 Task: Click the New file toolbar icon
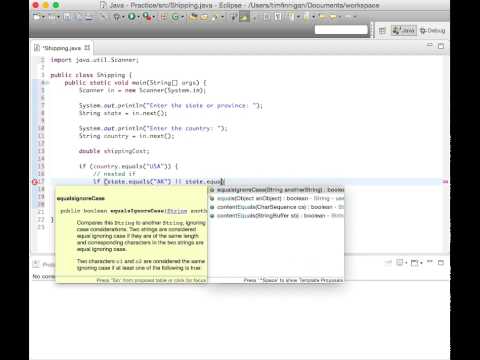coord(36,16)
